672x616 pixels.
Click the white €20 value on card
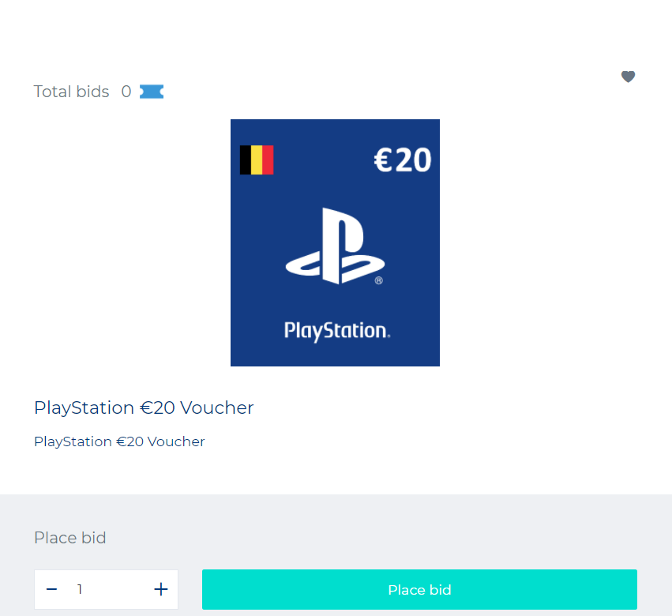pyautogui.click(x=403, y=160)
